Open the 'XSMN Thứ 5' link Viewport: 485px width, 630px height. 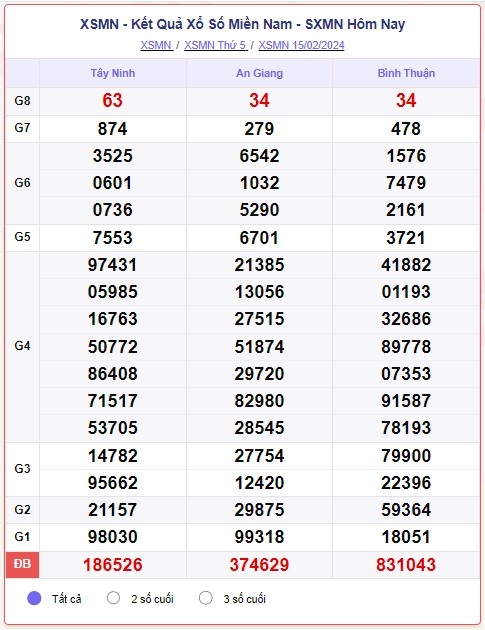pos(215,45)
